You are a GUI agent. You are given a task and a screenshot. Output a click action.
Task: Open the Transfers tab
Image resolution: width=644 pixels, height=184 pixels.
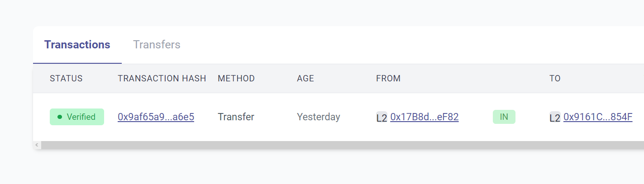coord(157,45)
